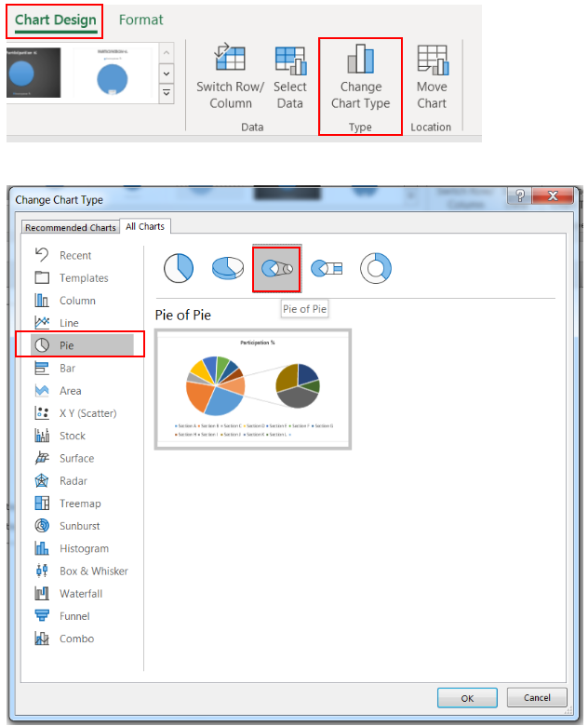The image size is (588, 726).
Task: Select the Surface chart category
Action: (x=83, y=458)
